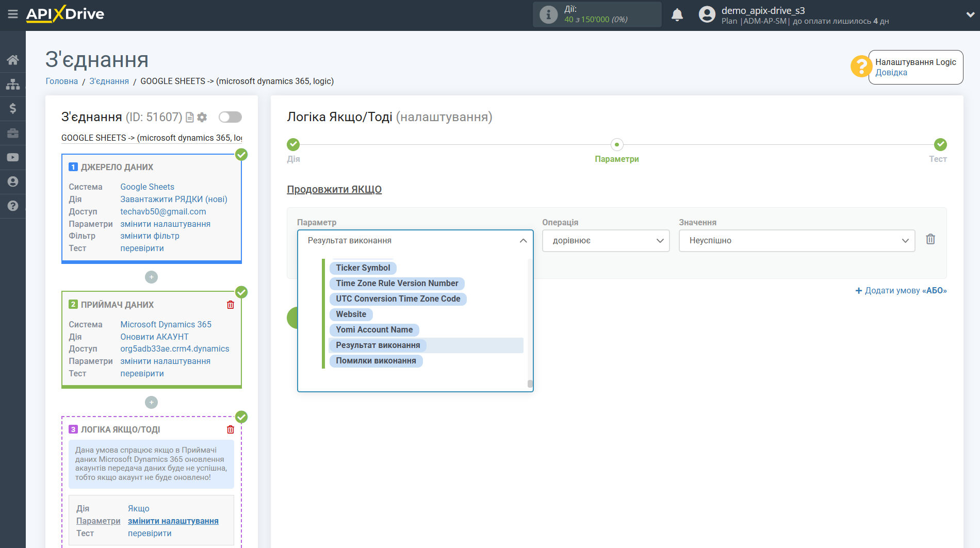Viewport: 980px width, 548px height.
Task: Select Yomi Account Name option
Action: 374,330
